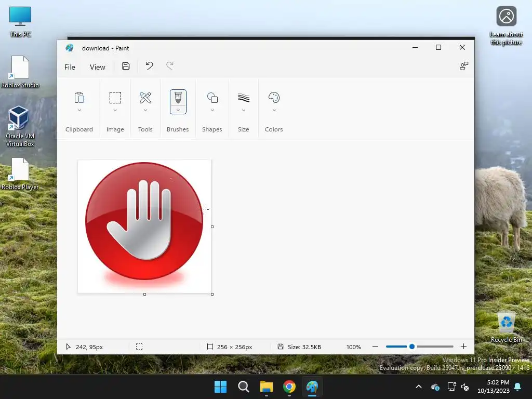Expand the Colors dropdown chevron
The width and height of the screenshot is (532, 399).
pyautogui.click(x=274, y=110)
